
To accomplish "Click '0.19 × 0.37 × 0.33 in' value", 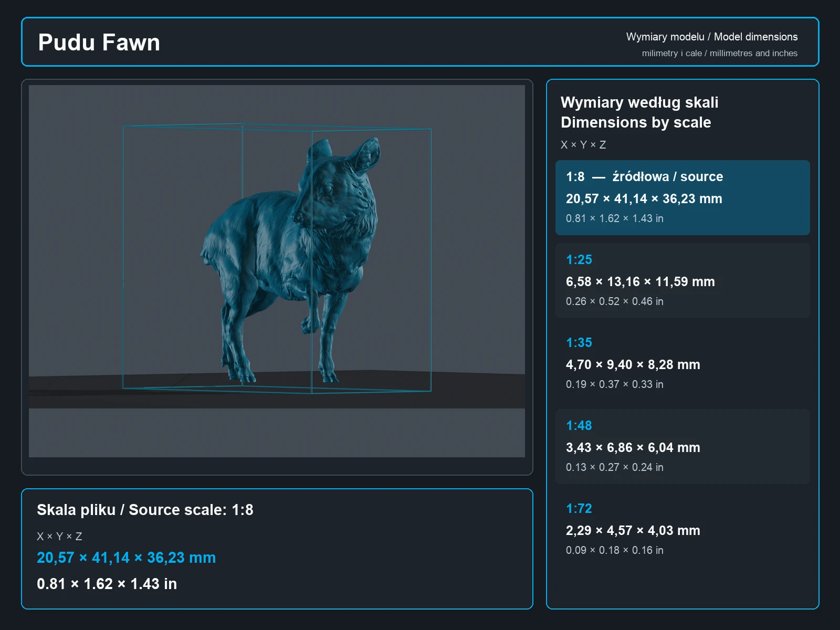I will (614, 384).
